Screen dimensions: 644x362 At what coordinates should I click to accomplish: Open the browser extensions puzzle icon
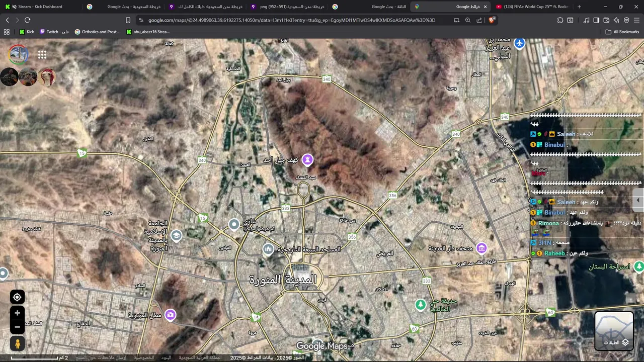560,20
